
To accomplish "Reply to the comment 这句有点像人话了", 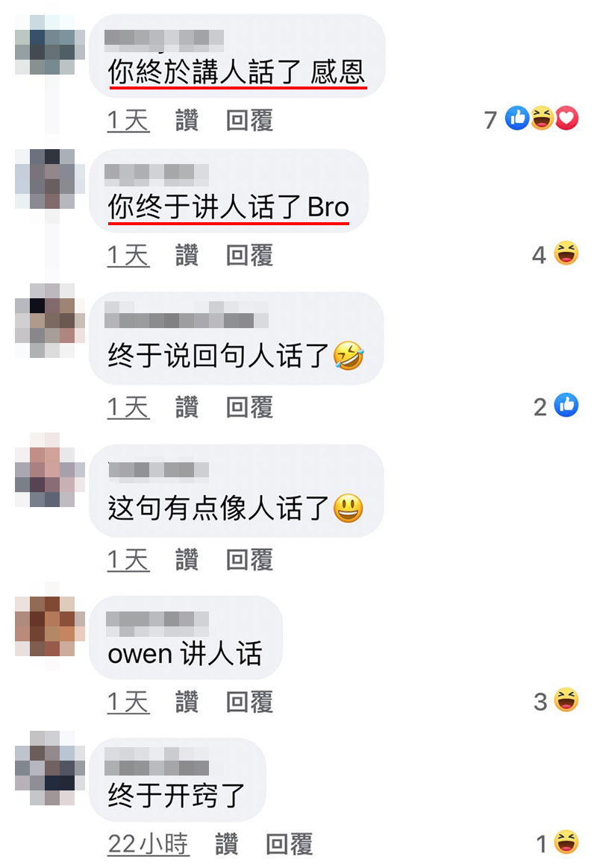I will pos(250,560).
